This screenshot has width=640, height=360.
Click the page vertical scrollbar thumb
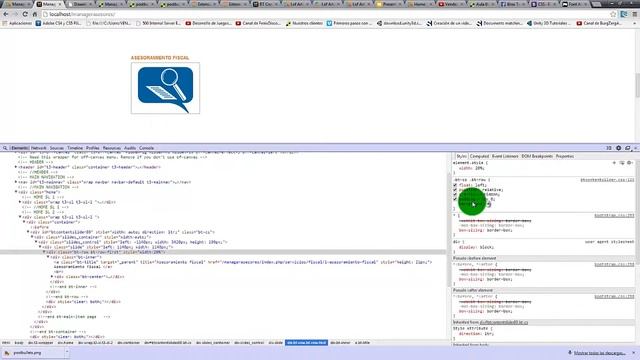[637, 84]
